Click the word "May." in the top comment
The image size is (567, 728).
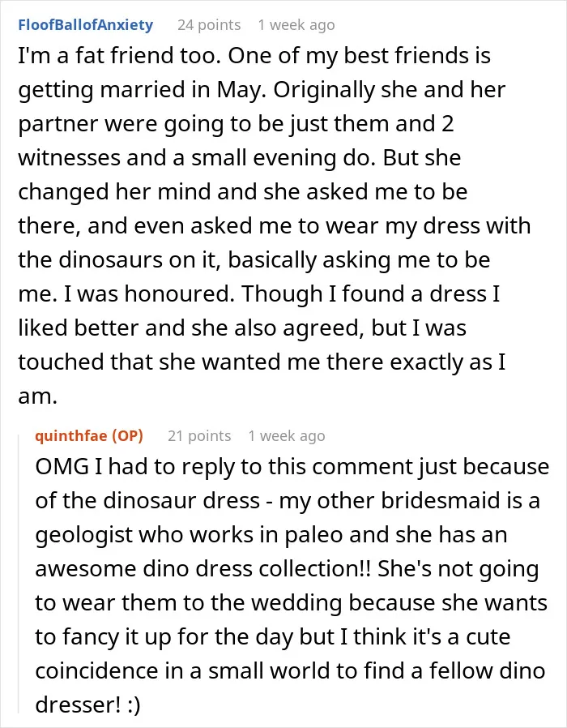[x=241, y=91]
